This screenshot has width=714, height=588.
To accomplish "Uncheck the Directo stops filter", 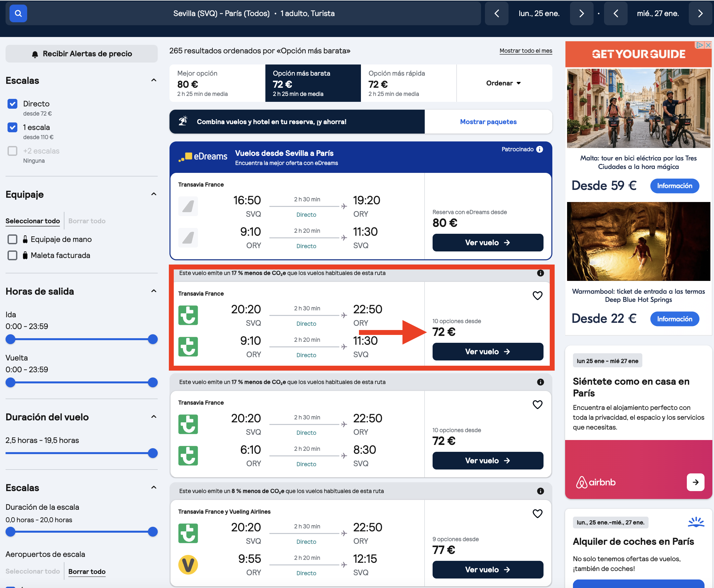I will [12, 104].
